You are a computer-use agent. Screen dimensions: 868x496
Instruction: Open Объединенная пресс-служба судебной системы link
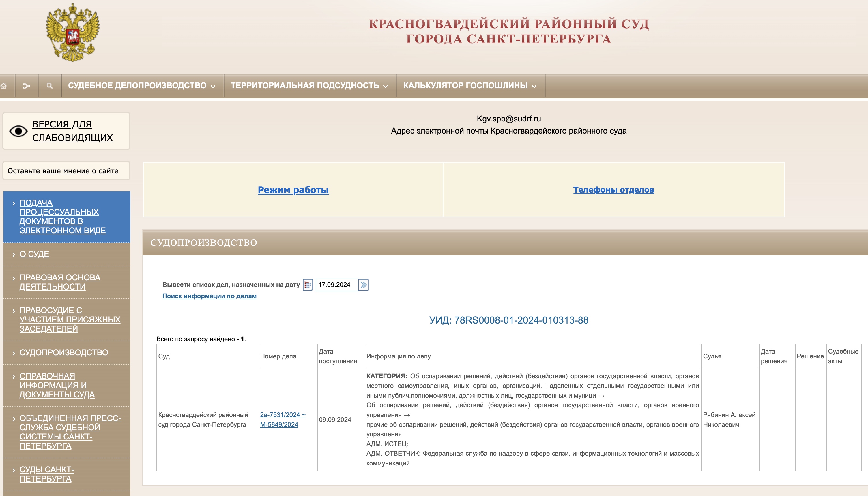[70, 432]
